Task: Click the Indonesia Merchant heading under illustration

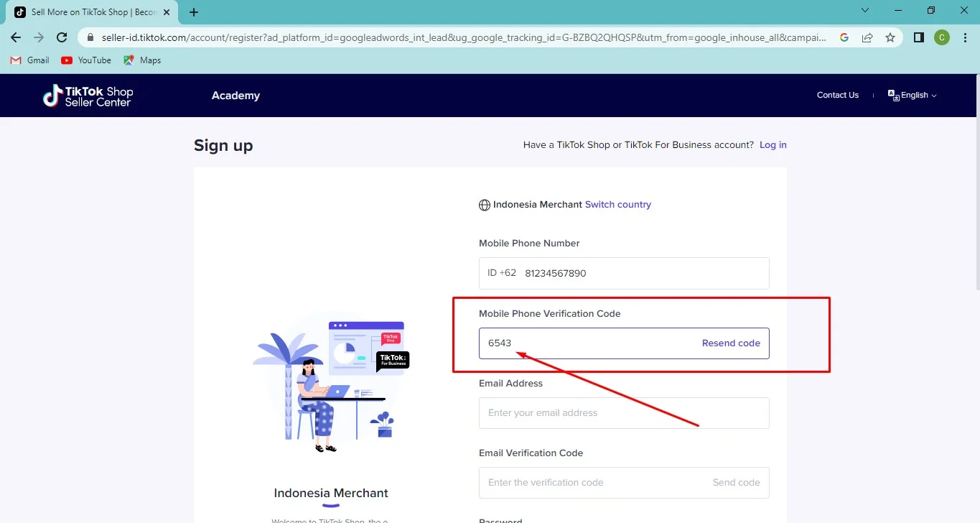Action: [x=331, y=493]
